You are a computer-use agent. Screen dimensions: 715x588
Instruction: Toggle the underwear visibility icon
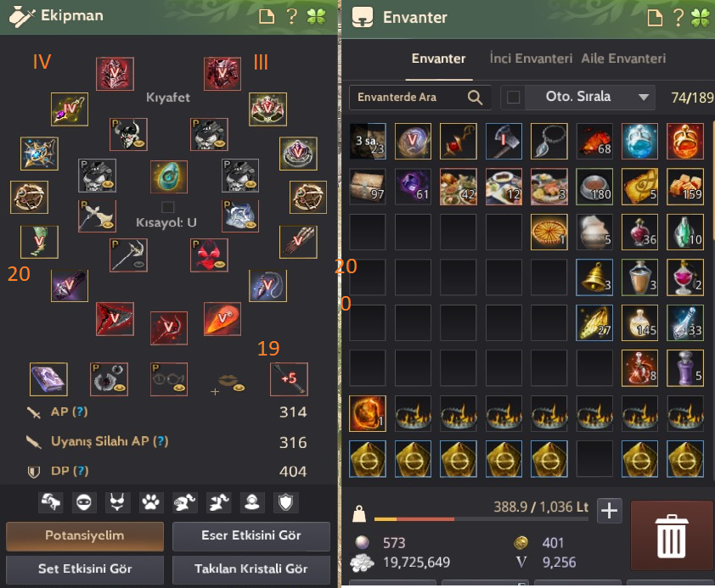click(117, 502)
